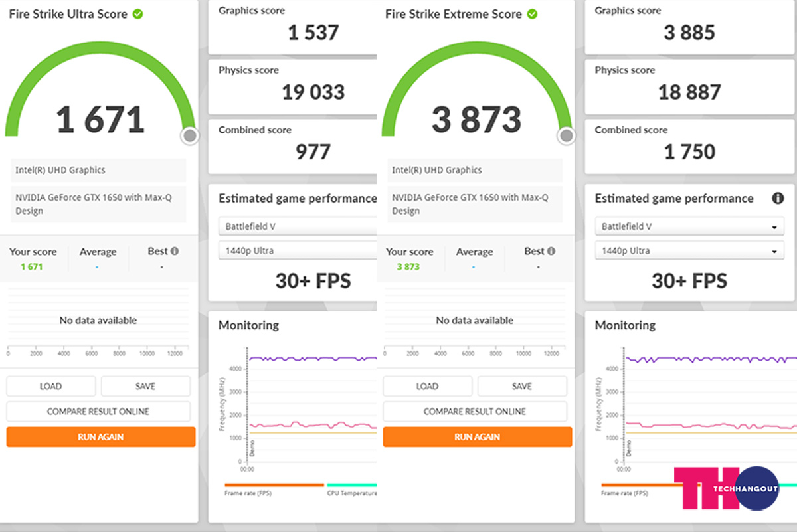Click COMPARE RESULT ONLINE for Fire Strike Ultra

click(x=98, y=411)
